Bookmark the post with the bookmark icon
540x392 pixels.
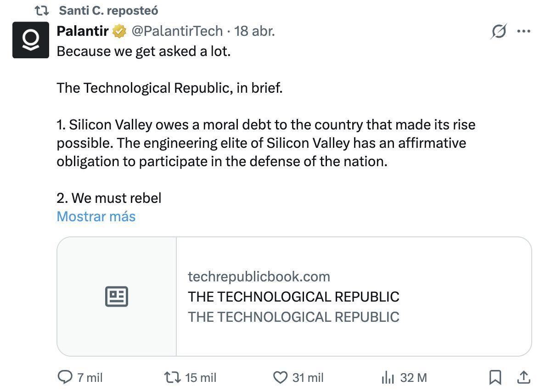(x=496, y=377)
